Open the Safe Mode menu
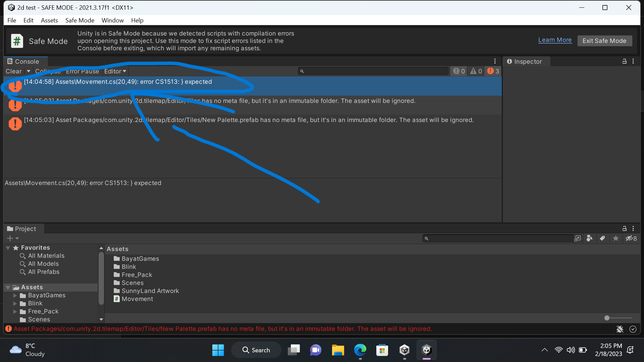 pyautogui.click(x=79, y=20)
